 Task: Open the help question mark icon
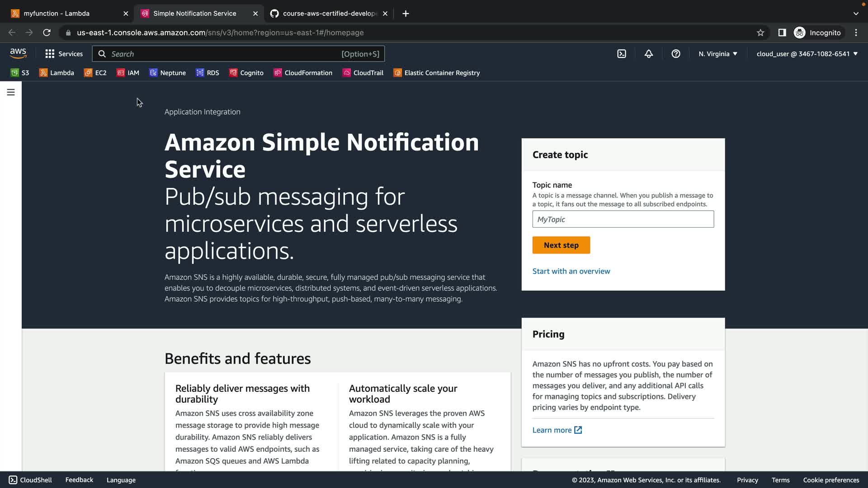[676, 54]
